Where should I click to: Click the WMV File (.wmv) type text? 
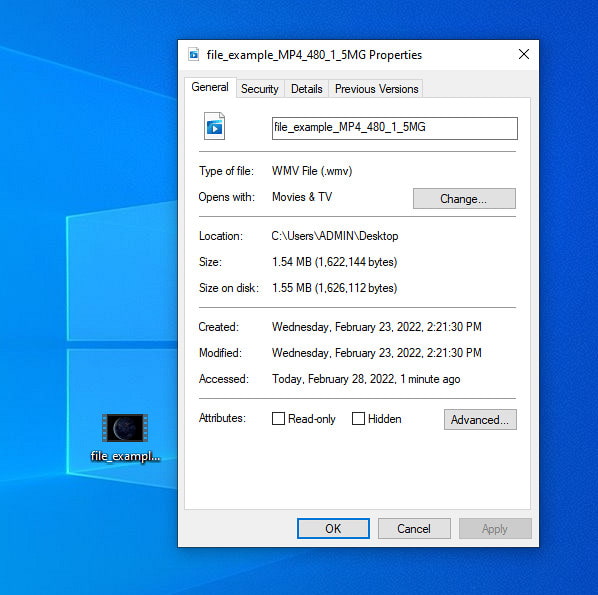(312, 171)
